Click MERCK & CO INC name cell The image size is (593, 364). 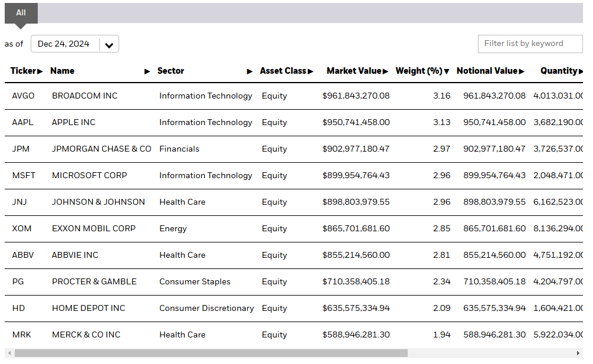(86, 335)
